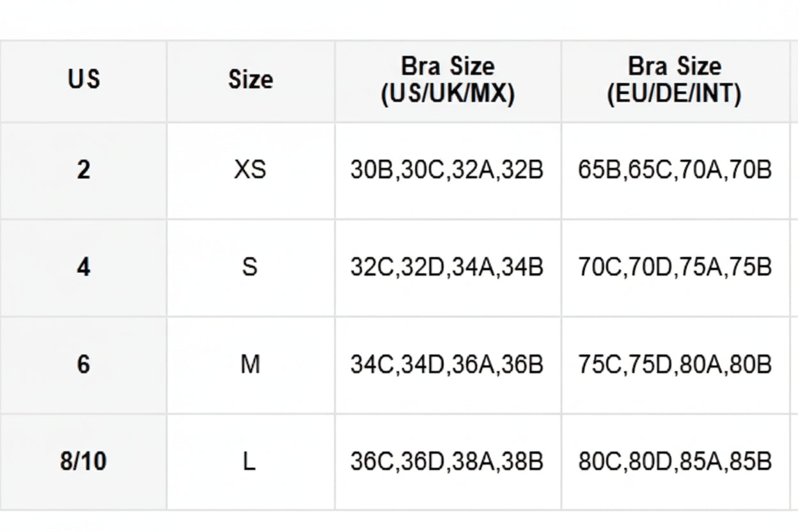The width and height of the screenshot is (798, 532).
Task: Select US size 2 cell
Action: tap(83, 170)
